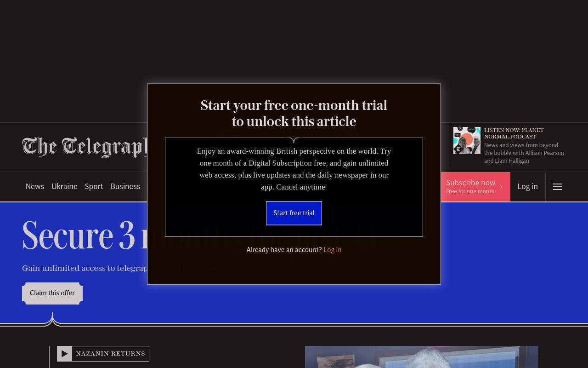Start free trial in the modal
Viewport: 588px width, 368px height.
pos(294,213)
